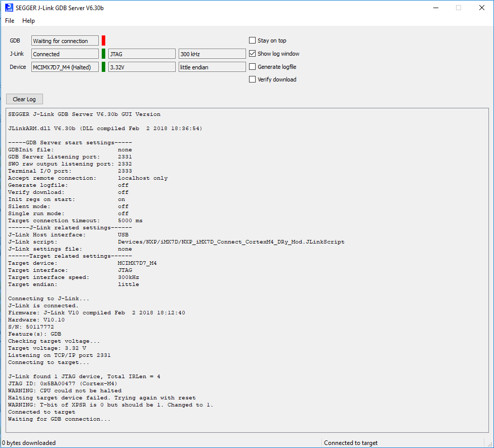Screen dimensions: 494x448
Task: Click the 'Hardware: V10.10' log line
Action: pyautogui.click(x=36, y=320)
